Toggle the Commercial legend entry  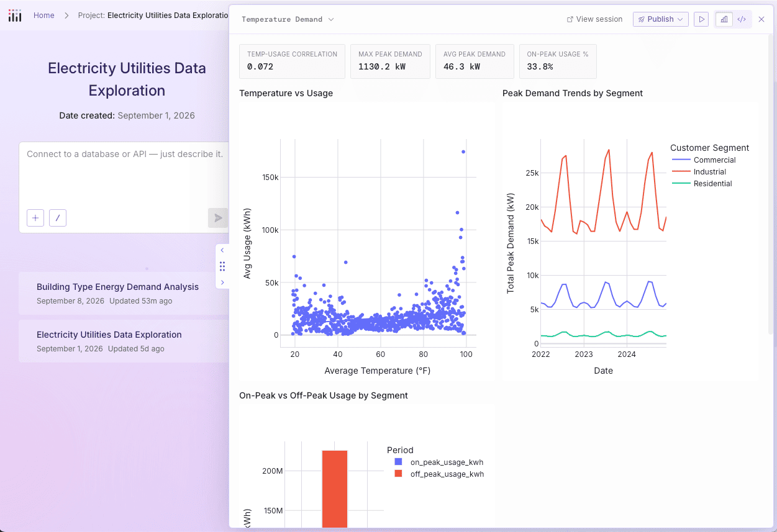coord(704,160)
